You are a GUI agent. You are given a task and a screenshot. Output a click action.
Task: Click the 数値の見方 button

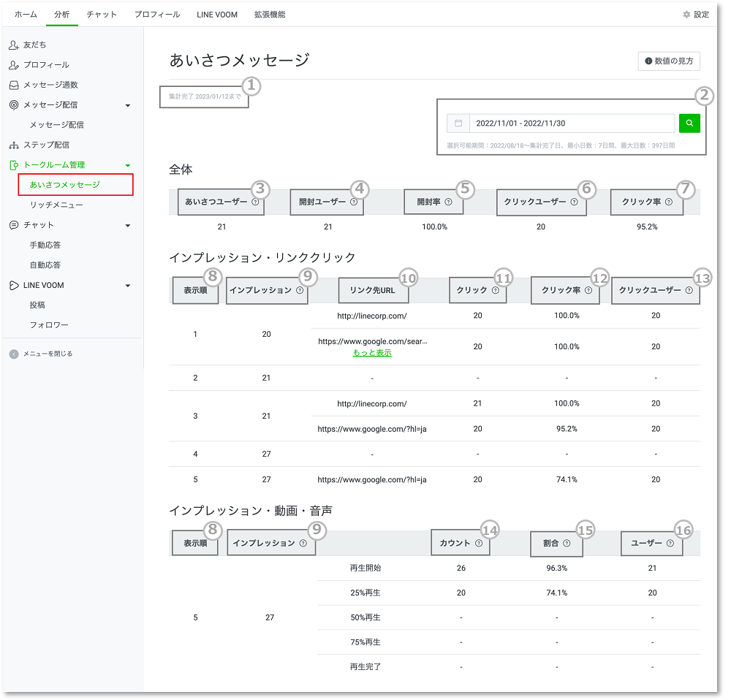point(669,61)
